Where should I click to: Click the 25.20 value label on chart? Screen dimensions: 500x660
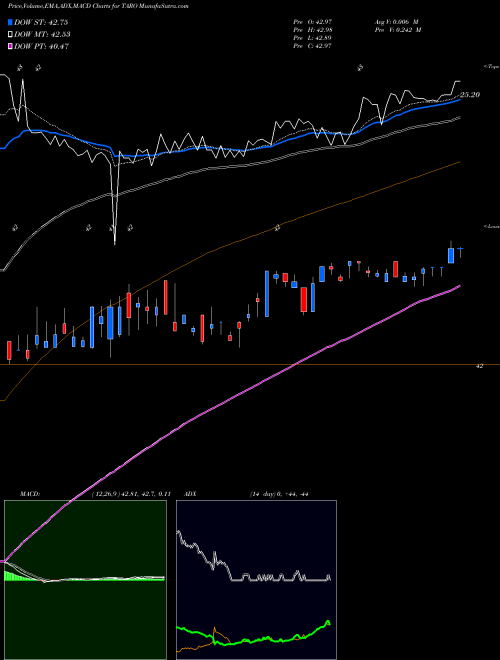coord(470,95)
